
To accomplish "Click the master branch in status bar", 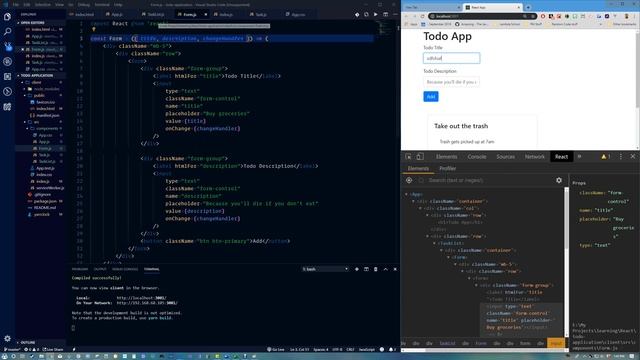I will [x=12, y=349].
